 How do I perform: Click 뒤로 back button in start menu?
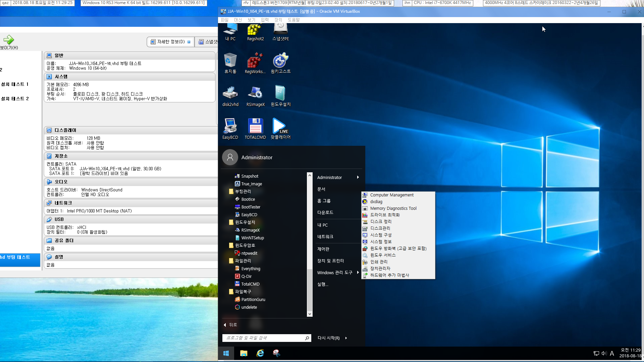point(230,325)
